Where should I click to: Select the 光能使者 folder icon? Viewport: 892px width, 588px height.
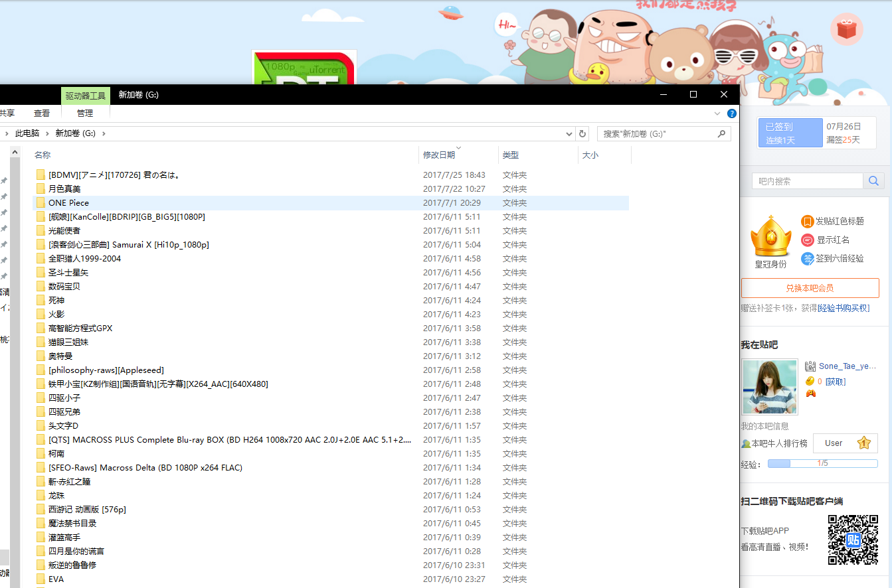41,231
